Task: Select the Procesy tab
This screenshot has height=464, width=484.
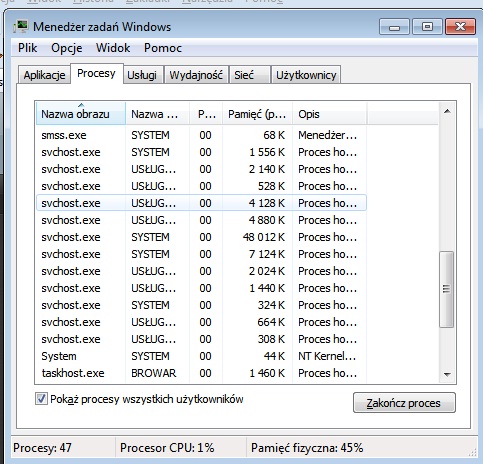Action: (96, 73)
